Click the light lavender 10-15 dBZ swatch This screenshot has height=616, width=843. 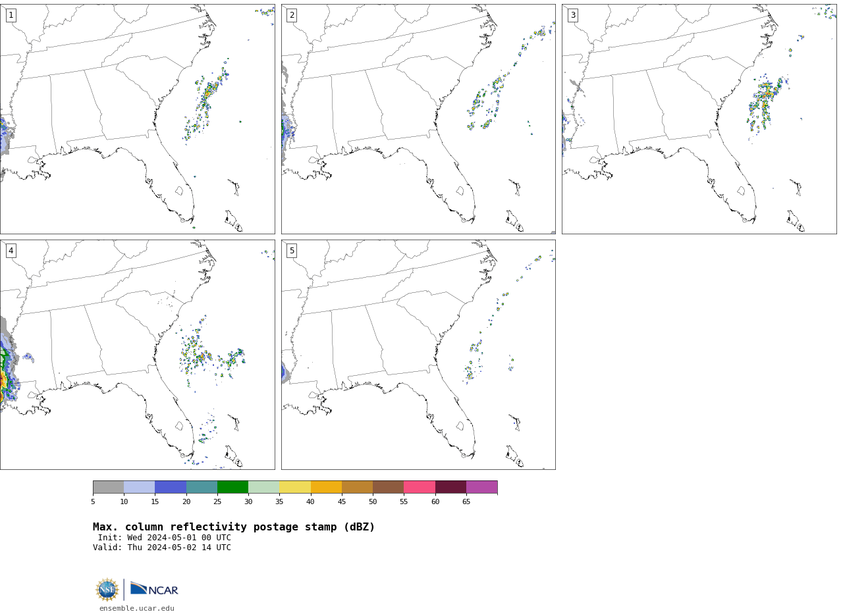pos(139,487)
